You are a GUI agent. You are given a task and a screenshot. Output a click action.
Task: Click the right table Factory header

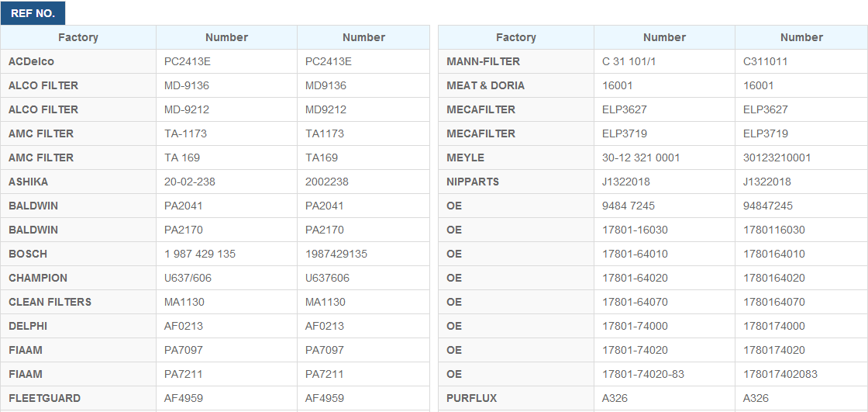coord(516,37)
